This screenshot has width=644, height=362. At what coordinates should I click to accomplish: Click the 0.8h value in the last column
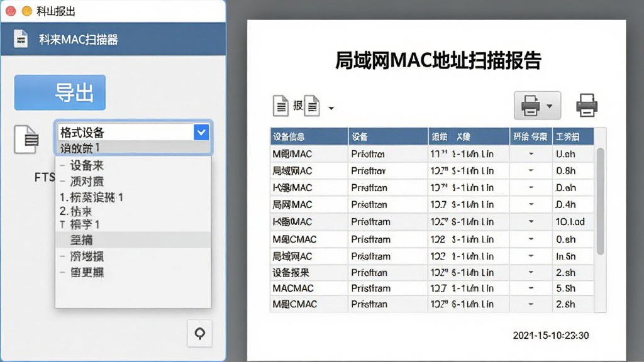click(565, 171)
